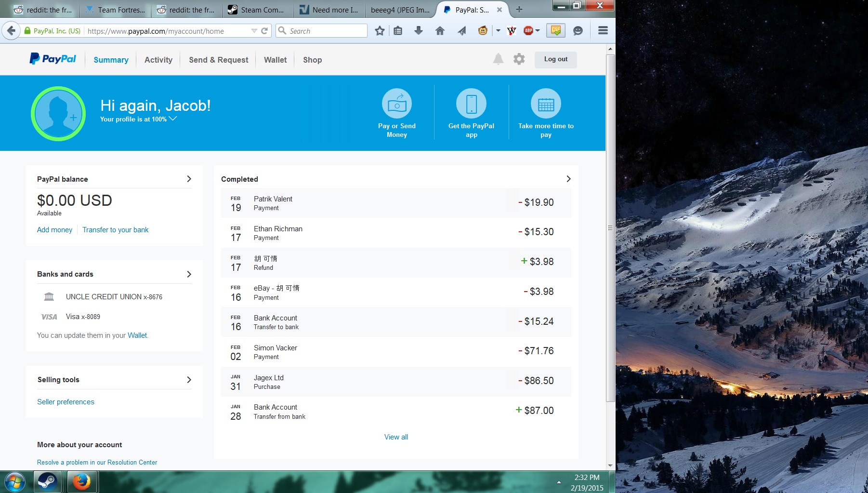This screenshot has width=868, height=493.
Task: Bookmark this page with the star icon
Action: click(380, 31)
